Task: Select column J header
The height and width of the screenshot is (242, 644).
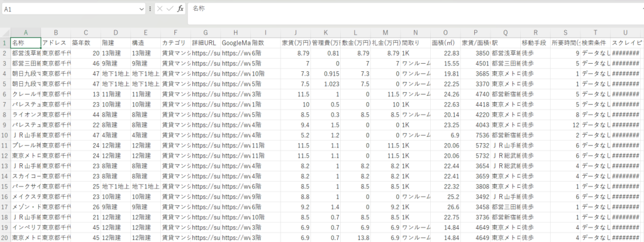Action: coord(296,33)
